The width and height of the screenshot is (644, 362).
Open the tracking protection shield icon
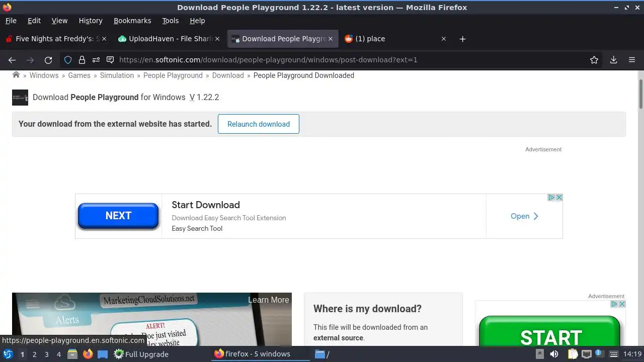click(x=68, y=60)
